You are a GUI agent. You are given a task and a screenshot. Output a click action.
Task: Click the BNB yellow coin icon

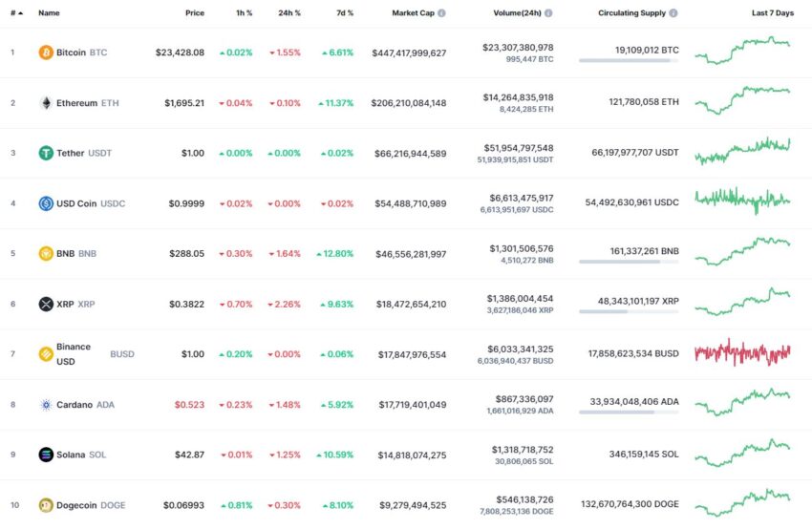pos(46,254)
